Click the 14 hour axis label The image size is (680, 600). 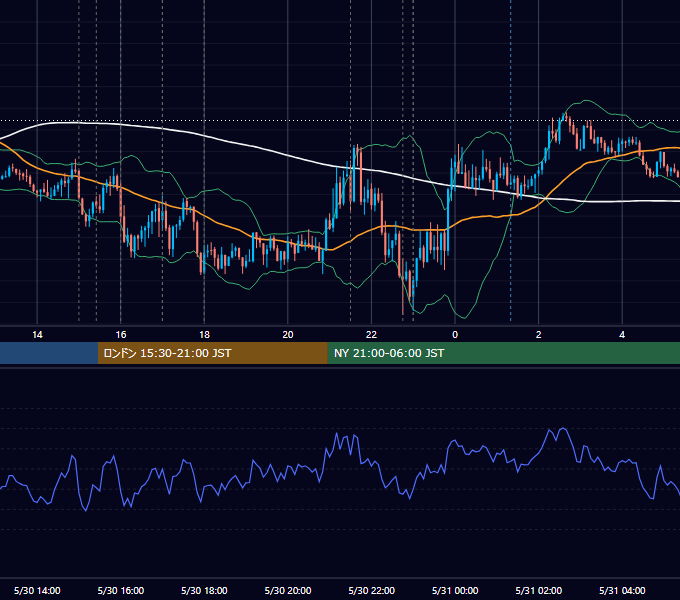37,335
